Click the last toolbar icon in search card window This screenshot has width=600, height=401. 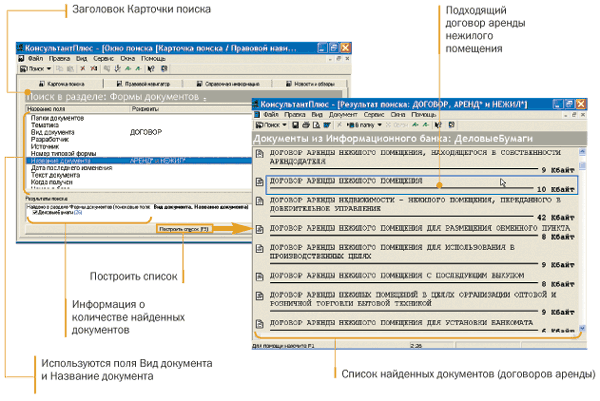tap(164, 69)
